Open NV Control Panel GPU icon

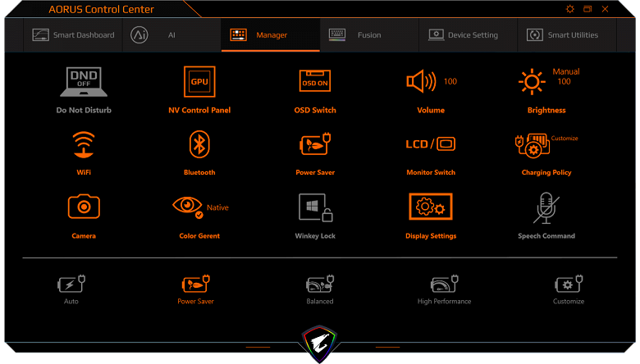click(199, 81)
